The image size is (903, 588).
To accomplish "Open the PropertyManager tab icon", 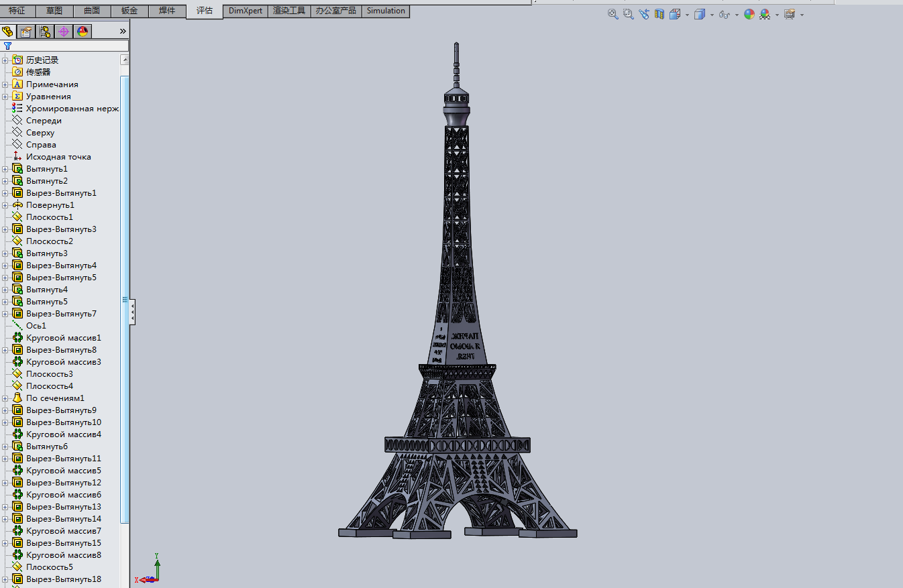I will coord(26,32).
